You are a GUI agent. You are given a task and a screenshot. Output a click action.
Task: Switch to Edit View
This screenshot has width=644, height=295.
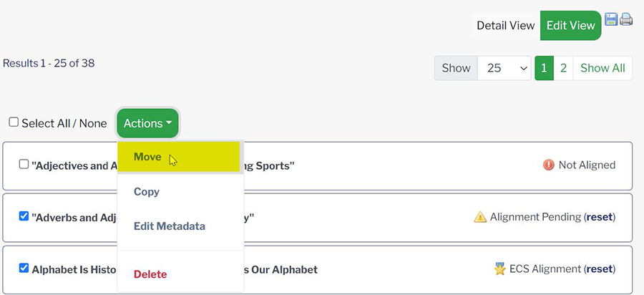click(570, 26)
